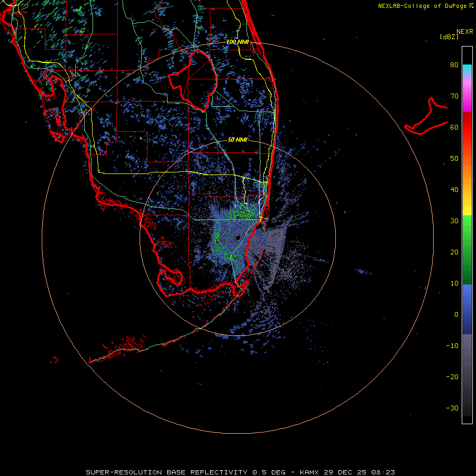Click the -10 value on the dBZ scale
Image resolution: width=476 pixels, height=476 pixels.
click(452, 346)
